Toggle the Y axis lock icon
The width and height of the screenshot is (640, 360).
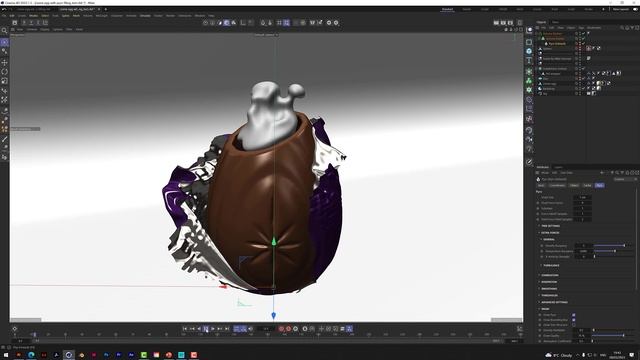(x=31, y=23)
